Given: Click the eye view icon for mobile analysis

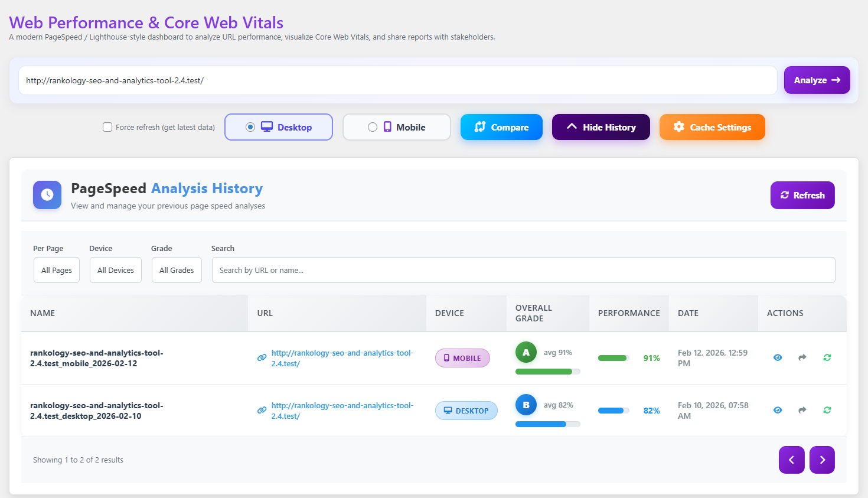Looking at the screenshot, I should [778, 357].
